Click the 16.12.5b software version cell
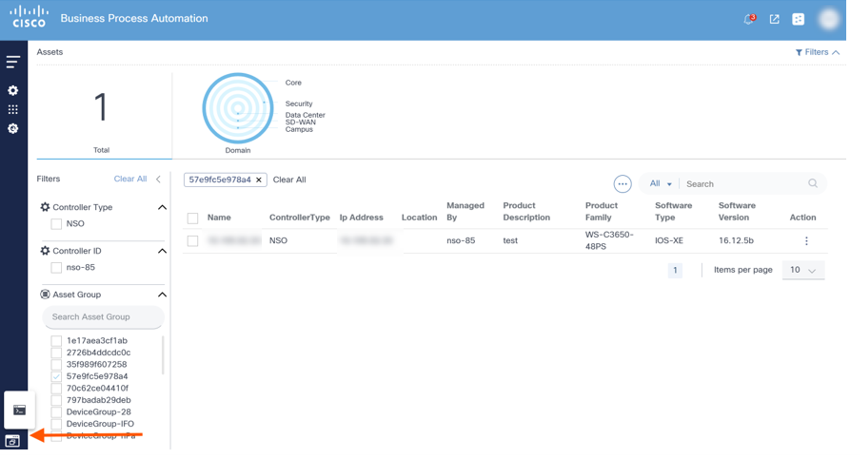This screenshot has height=455, width=860. 736,241
